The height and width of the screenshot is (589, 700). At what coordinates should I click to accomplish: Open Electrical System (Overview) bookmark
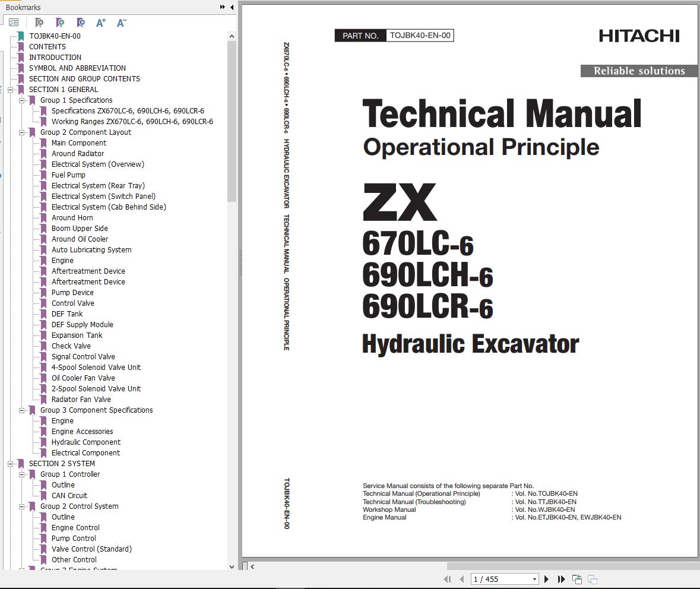pyautogui.click(x=98, y=164)
